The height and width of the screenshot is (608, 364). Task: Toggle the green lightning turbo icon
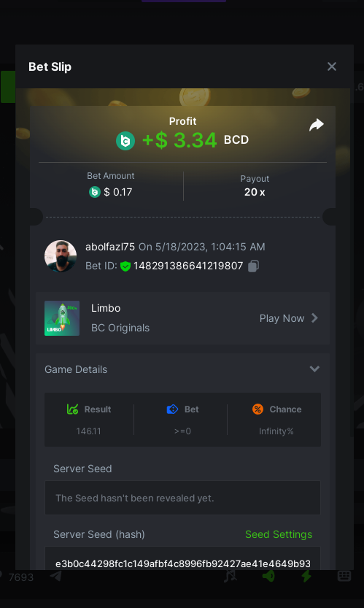click(306, 576)
